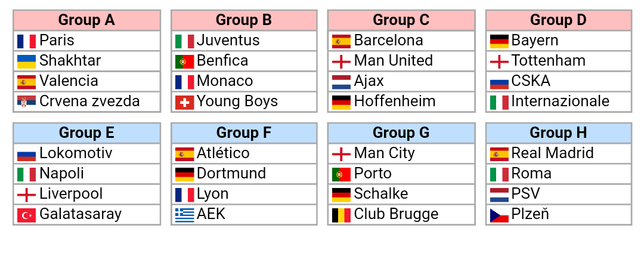This screenshot has width=644, height=262.
Task: Click the Turkish flag next to Galatasaray
Action: point(27,215)
